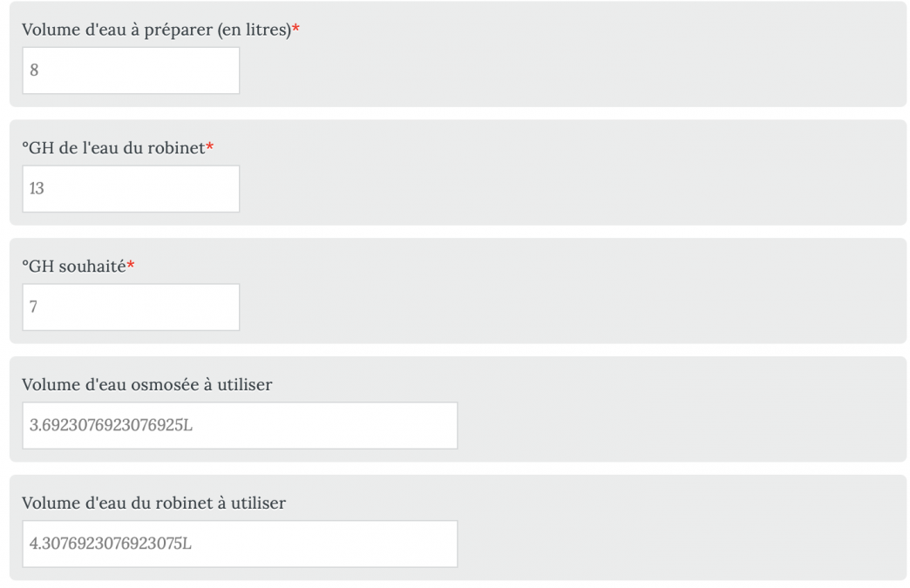The height and width of the screenshot is (588, 910).
Task: Click the 3.6923076923076925L result text
Action: click(x=111, y=425)
